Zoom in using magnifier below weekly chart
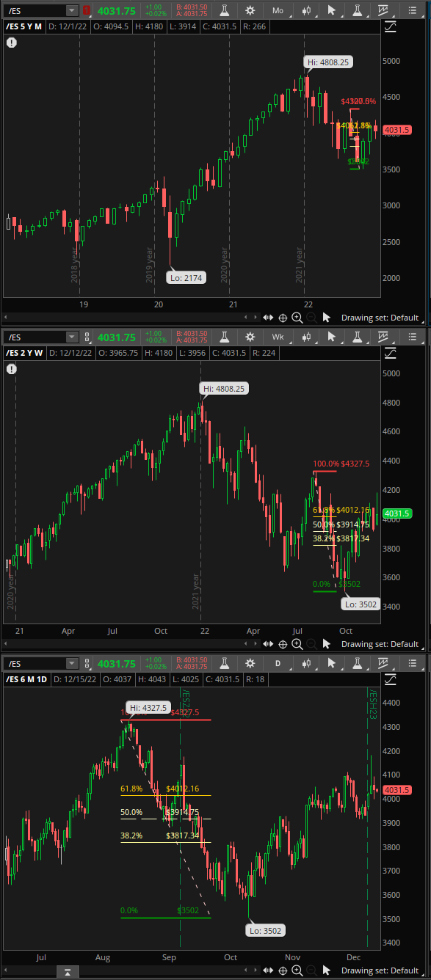 click(x=297, y=644)
